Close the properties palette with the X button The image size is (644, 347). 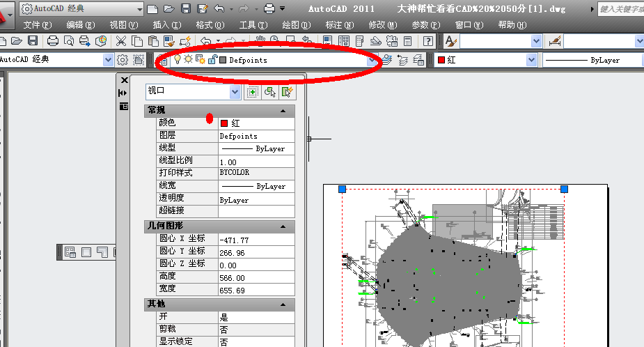pos(124,80)
